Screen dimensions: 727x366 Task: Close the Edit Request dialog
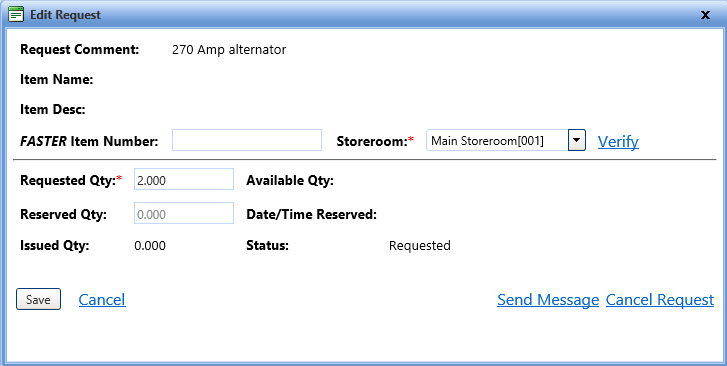coord(705,15)
